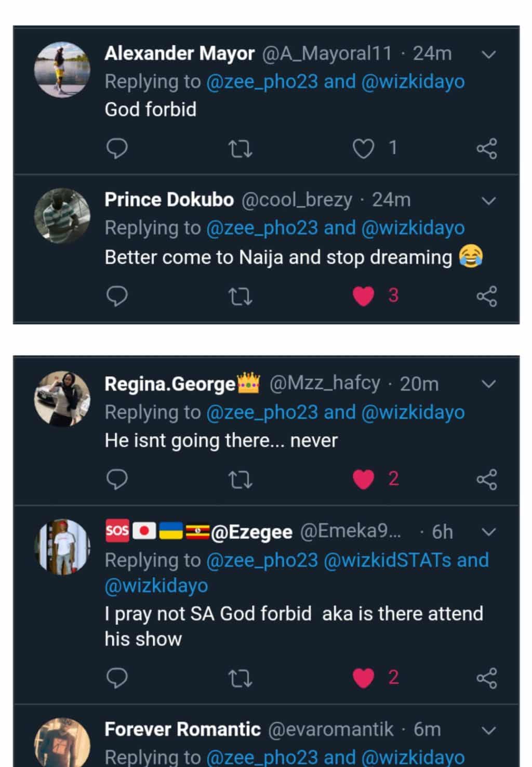Open options chevron on Prince Dokubo's tweet

pos(489,201)
